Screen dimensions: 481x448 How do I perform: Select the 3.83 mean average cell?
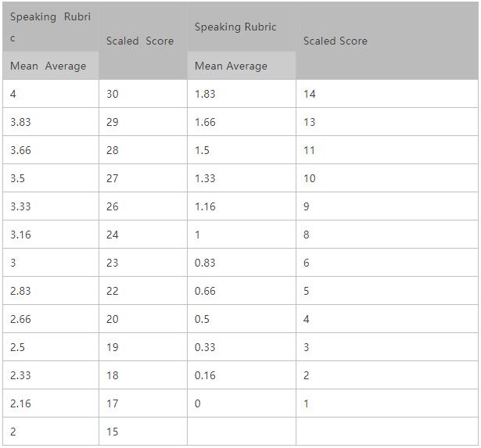pos(51,122)
